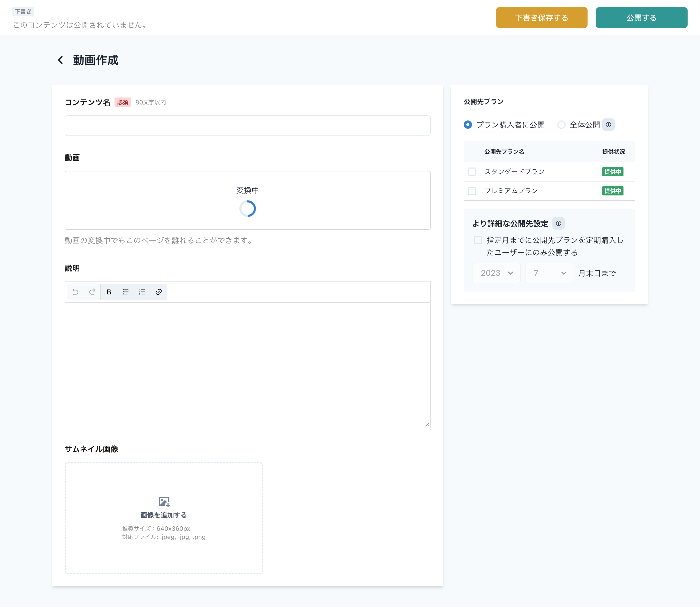Open the month dropdown showing 7
This screenshot has width=700, height=607.
(549, 273)
